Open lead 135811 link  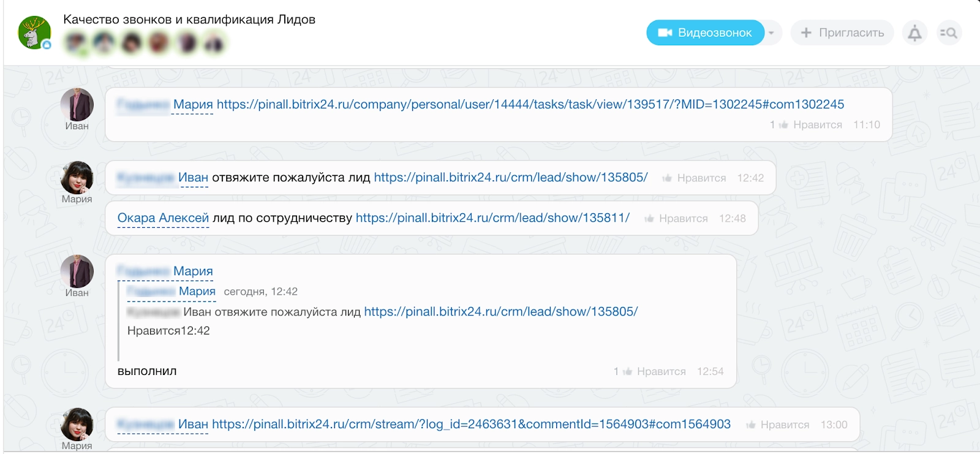click(492, 218)
